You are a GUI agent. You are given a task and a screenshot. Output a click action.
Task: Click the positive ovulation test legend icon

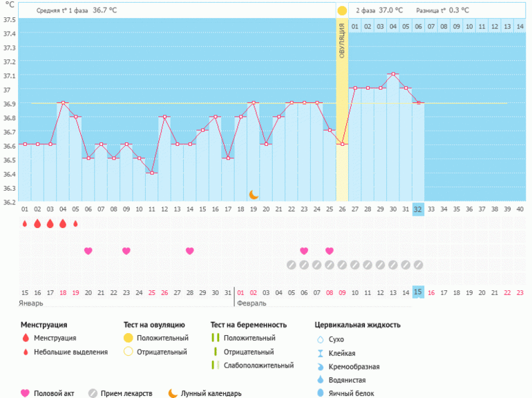pos(129,338)
